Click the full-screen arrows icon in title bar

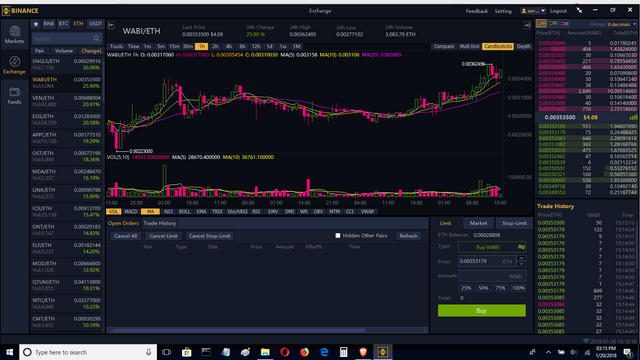pos(579,10)
